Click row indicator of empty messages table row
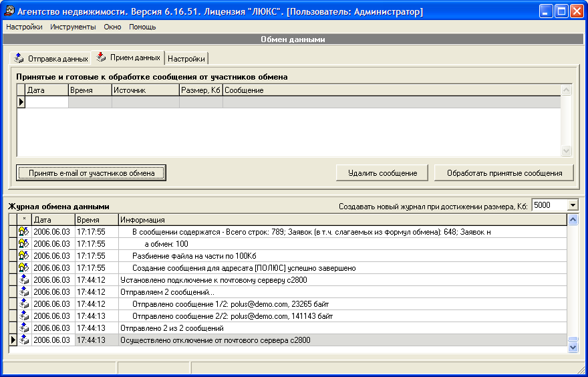Viewport: 588px width, 377px height. 21,102
